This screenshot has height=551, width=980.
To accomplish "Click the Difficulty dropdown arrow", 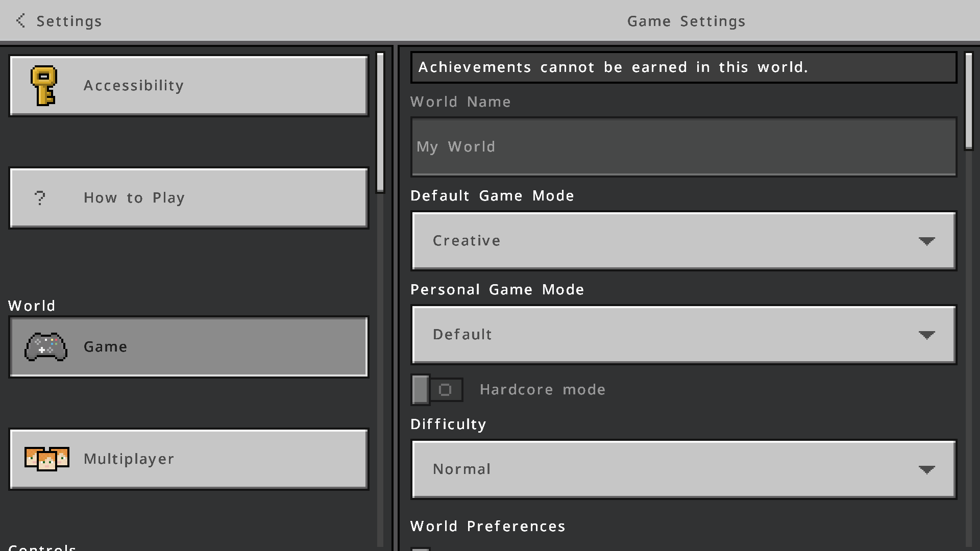I will tap(926, 469).
